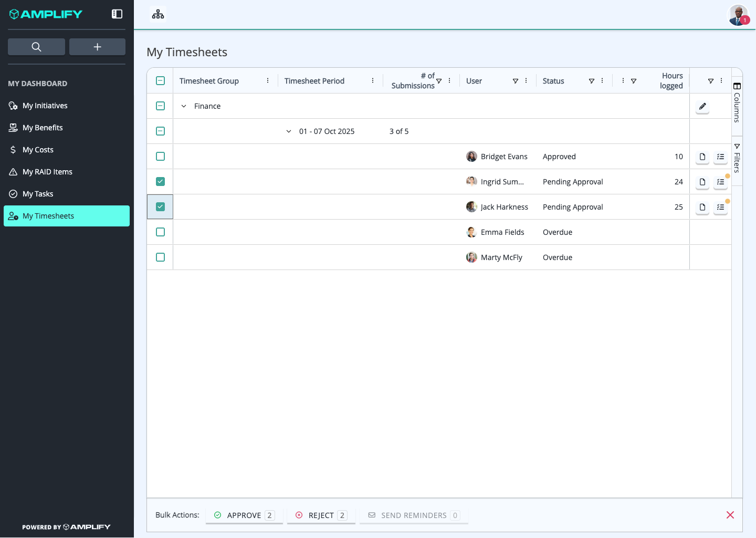Open the Status column filter icon
Viewport: 756px width, 538px height.
coord(592,81)
